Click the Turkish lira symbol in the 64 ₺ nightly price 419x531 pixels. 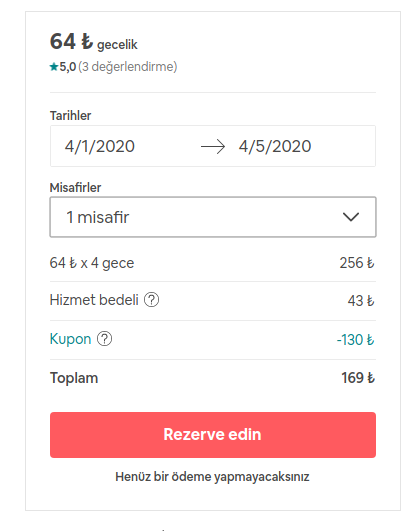(87, 41)
